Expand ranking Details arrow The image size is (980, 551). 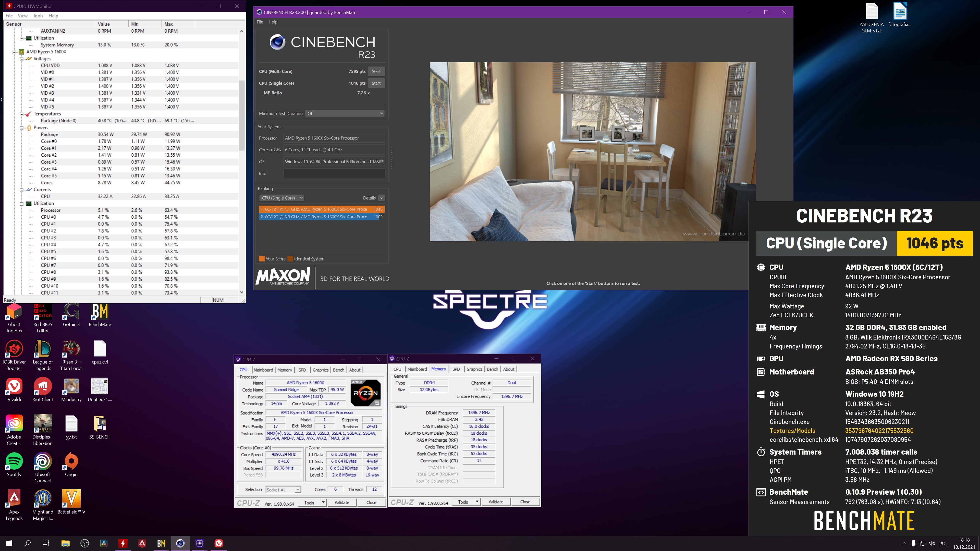pyautogui.click(x=382, y=198)
